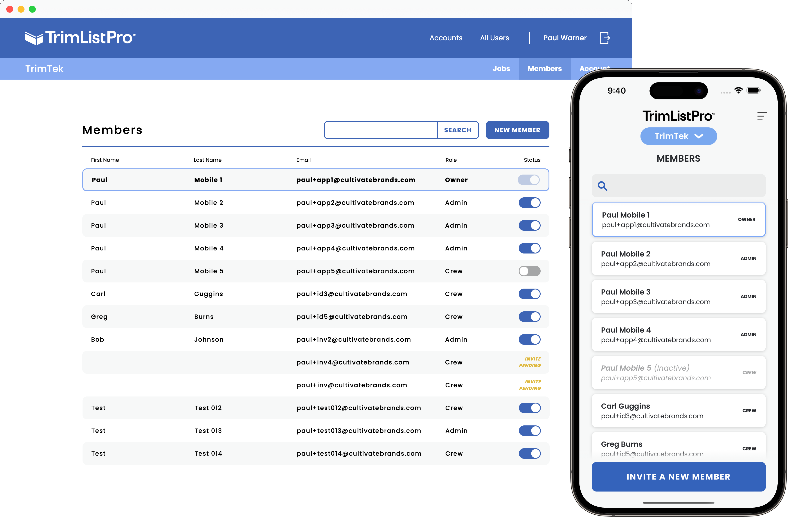
Task: Turn off Carl Guggins status switch
Action: point(529,294)
